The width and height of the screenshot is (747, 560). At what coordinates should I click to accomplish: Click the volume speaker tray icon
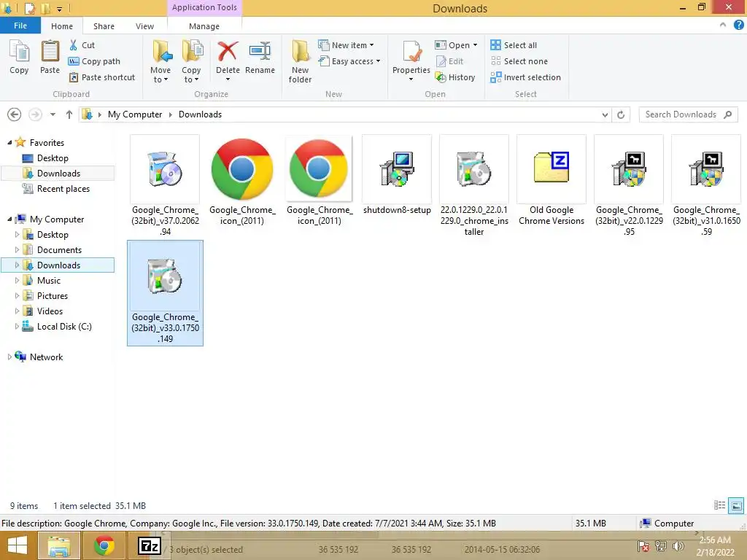[x=678, y=545]
